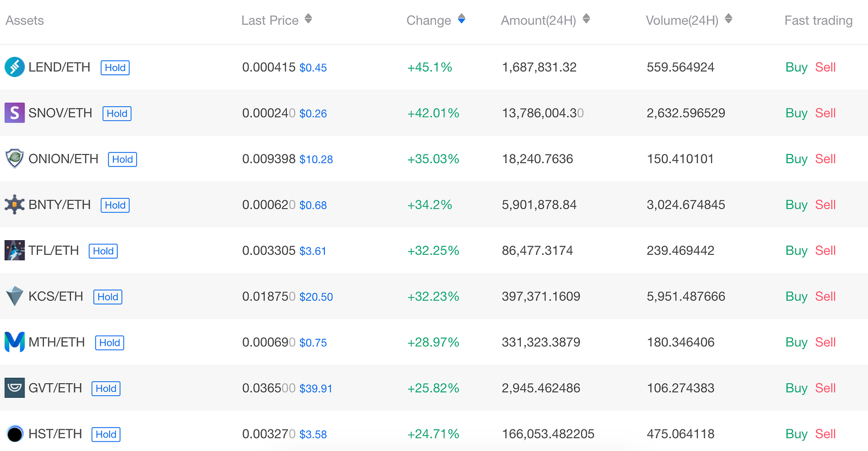
Task: Click the GVT coin icon
Action: 15,388
